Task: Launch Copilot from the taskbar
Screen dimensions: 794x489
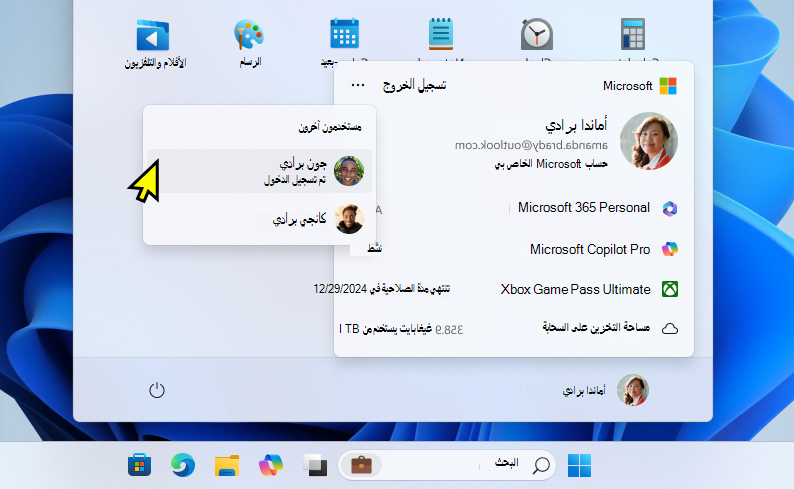Action: [271, 465]
